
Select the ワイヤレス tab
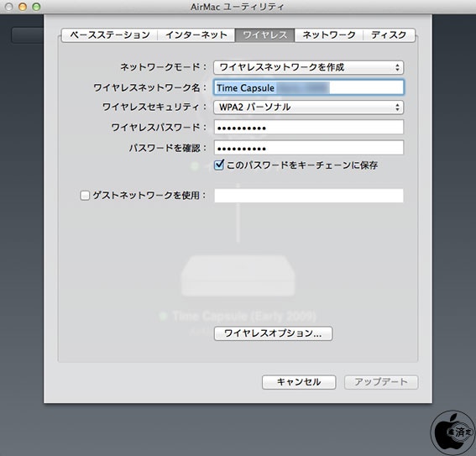coord(264,35)
